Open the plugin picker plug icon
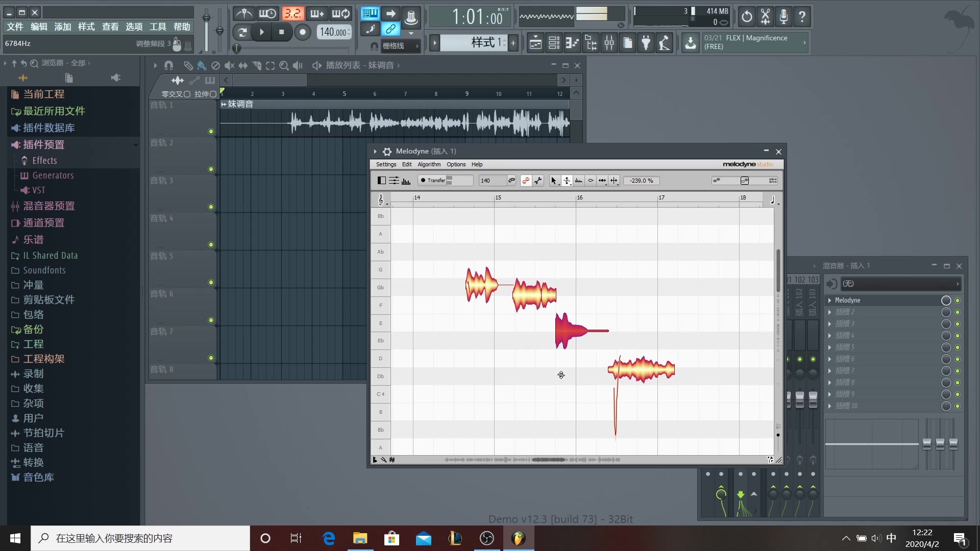Image resolution: width=980 pixels, height=551 pixels. [x=646, y=43]
